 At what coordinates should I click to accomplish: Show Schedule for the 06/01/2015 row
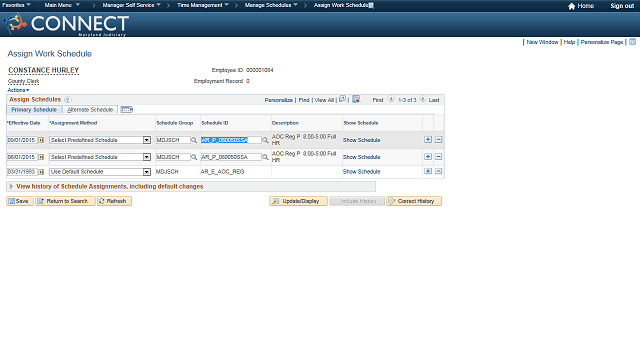[x=362, y=157]
